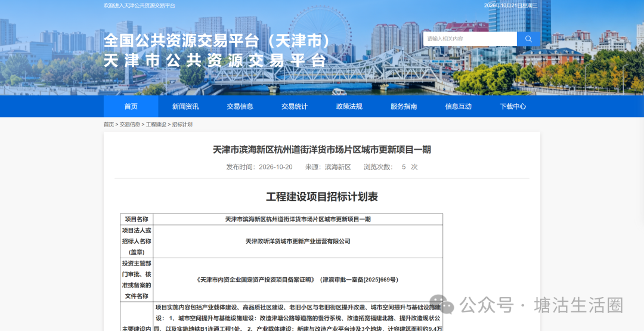
Task: Focus the search box '请输入相关内容'
Action: (470, 39)
